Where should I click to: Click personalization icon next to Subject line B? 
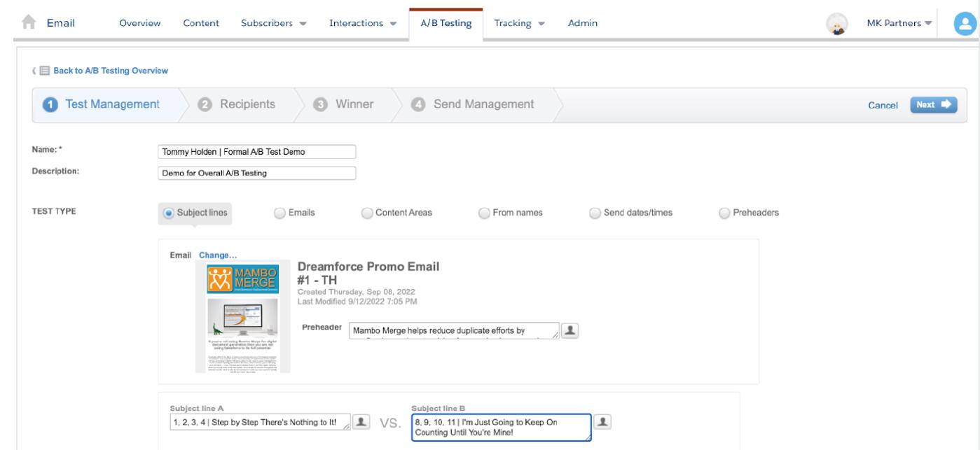click(603, 421)
